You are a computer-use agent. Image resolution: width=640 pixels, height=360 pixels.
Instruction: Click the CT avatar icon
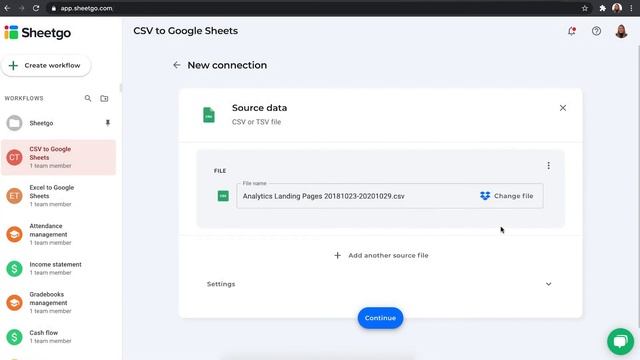point(14,157)
